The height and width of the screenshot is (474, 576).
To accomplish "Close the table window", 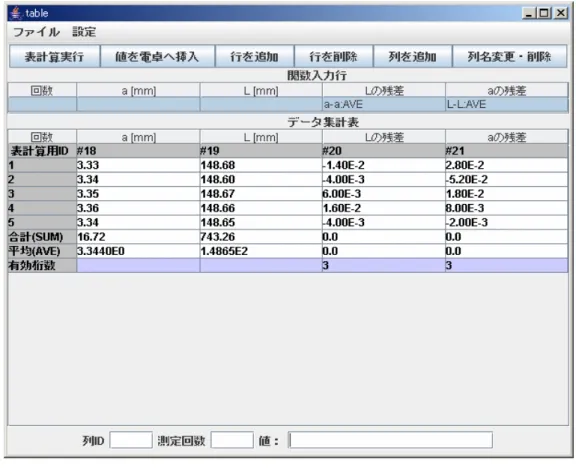I will 561,14.
